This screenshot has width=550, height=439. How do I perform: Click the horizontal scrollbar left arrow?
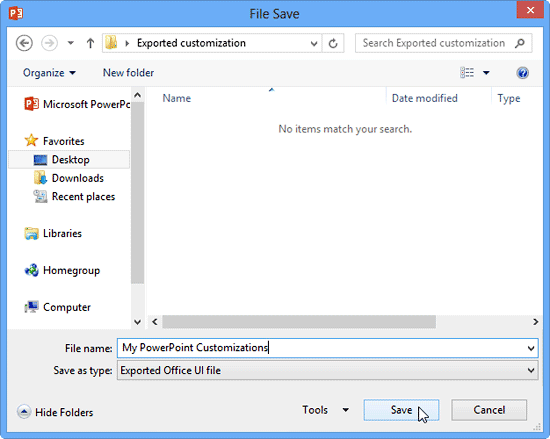pos(155,322)
